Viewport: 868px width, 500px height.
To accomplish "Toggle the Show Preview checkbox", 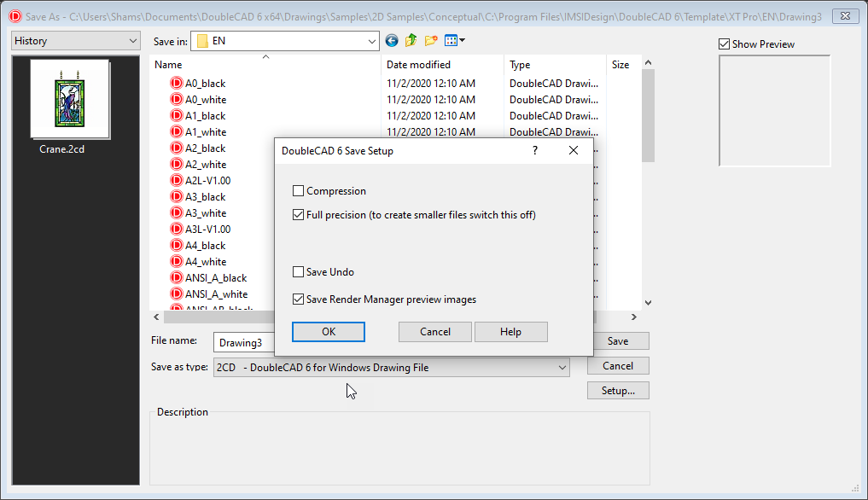I will click(724, 44).
